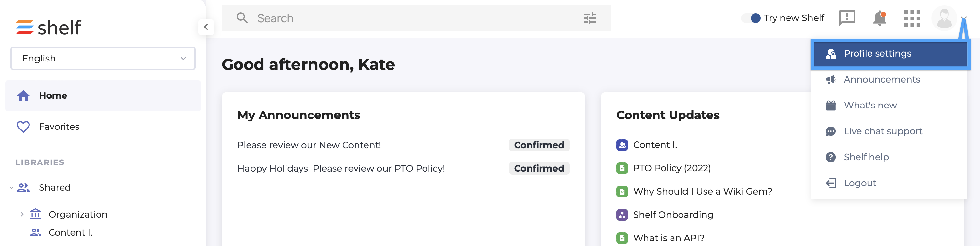Open Content I. library in sidebar

pos(70,232)
